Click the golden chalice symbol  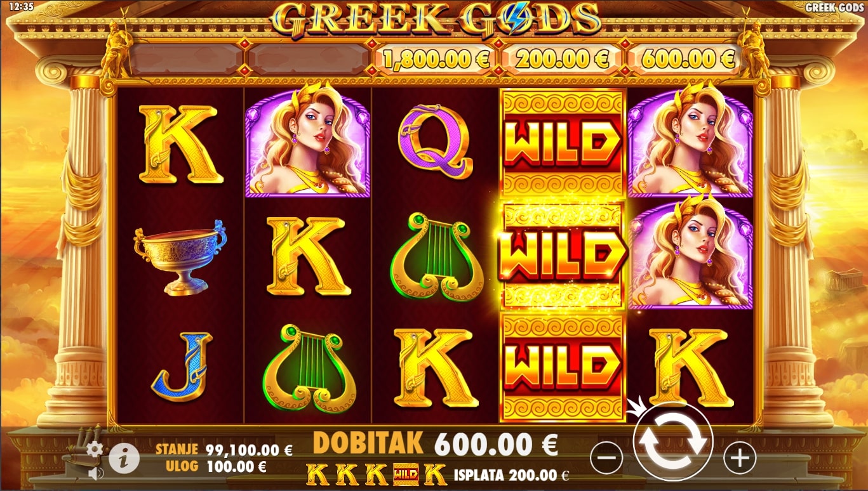coord(180,258)
